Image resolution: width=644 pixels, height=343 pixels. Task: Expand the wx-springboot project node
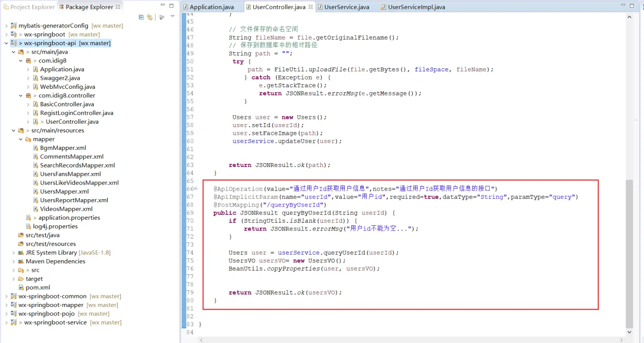(6, 34)
